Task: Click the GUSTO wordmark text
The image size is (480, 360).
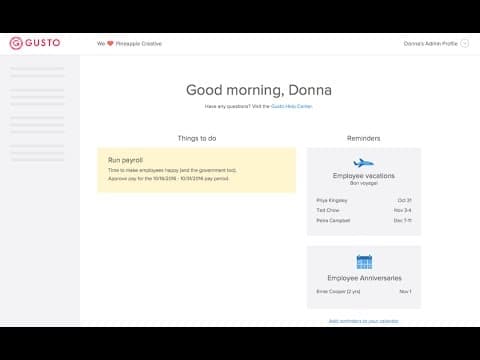Action: pos(43,43)
